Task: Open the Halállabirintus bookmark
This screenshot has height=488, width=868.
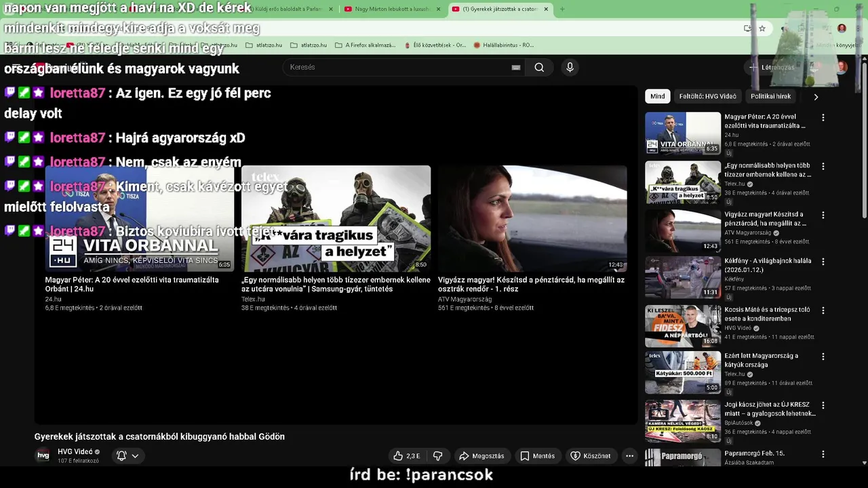Action: (503, 45)
